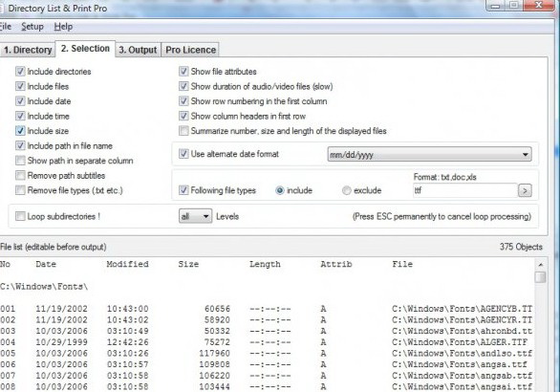Viewport: 560px width, 392px height.
Task: Uncheck Include time option
Action: pyautogui.click(x=20, y=116)
